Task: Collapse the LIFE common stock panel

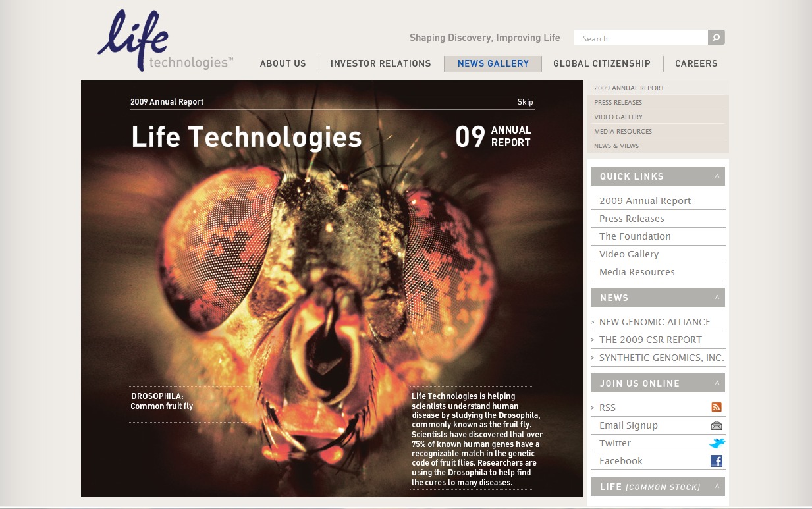Action: click(717, 487)
